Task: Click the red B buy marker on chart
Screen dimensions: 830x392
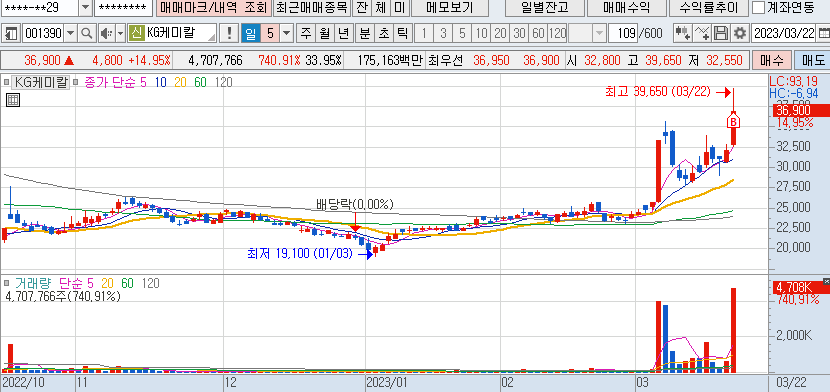Action: 734,122
